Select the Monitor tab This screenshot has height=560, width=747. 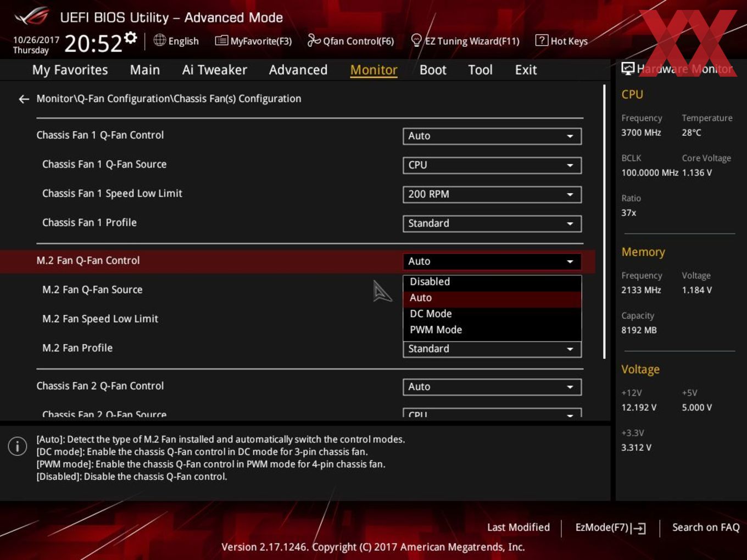[374, 70]
